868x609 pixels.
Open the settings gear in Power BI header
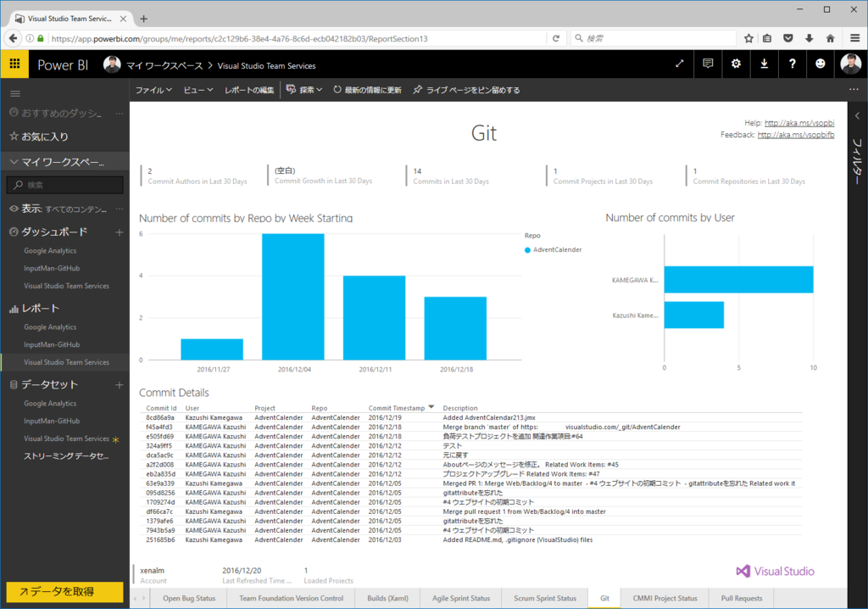pos(736,64)
